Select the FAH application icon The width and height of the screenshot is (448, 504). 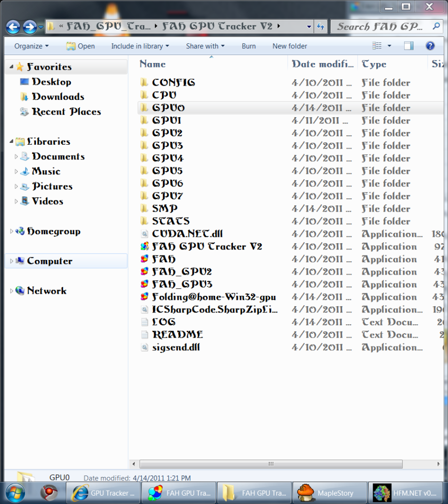144,259
